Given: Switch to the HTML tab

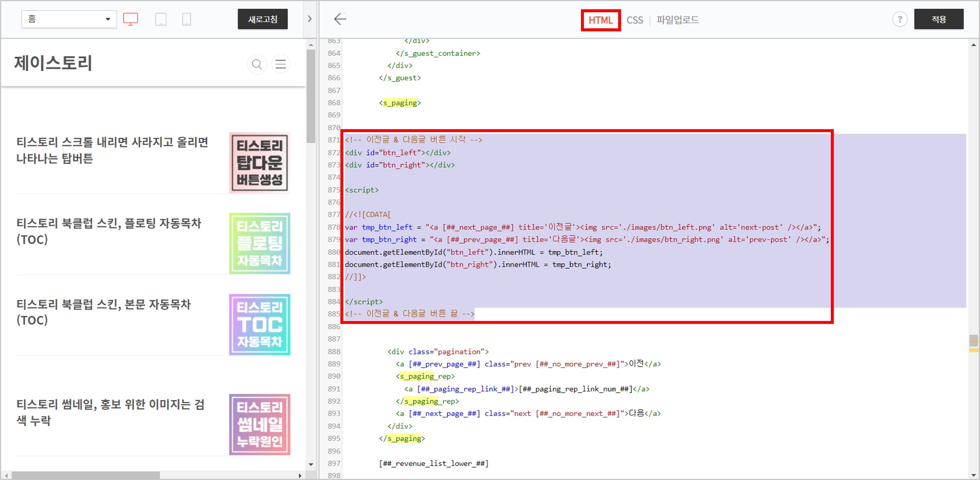Looking at the screenshot, I should 601,20.
